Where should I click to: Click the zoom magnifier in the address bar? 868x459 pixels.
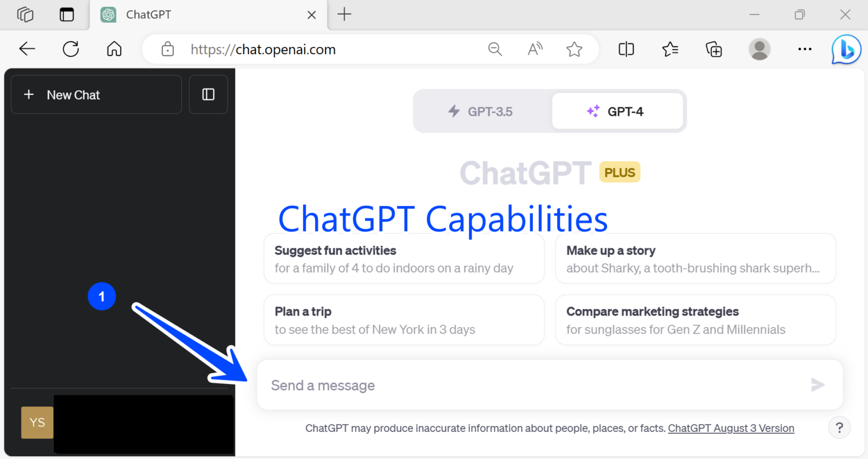495,49
